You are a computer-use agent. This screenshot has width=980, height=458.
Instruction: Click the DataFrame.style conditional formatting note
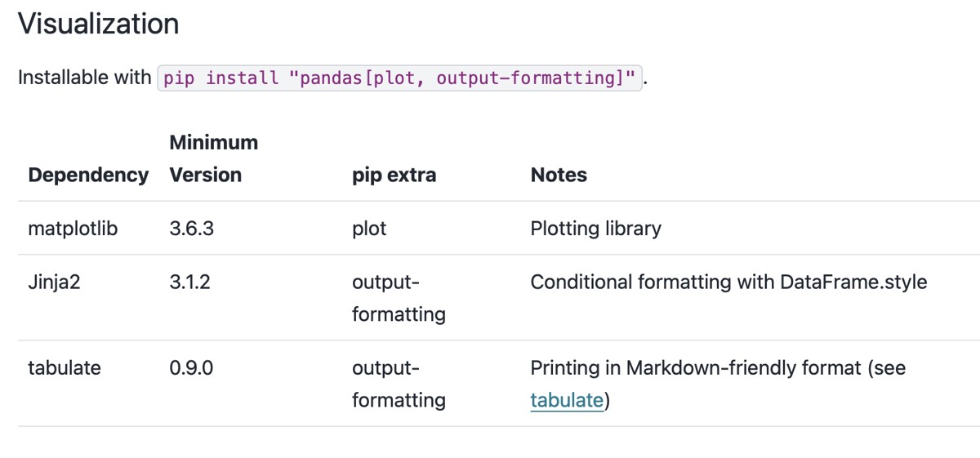click(x=728, y=282)
